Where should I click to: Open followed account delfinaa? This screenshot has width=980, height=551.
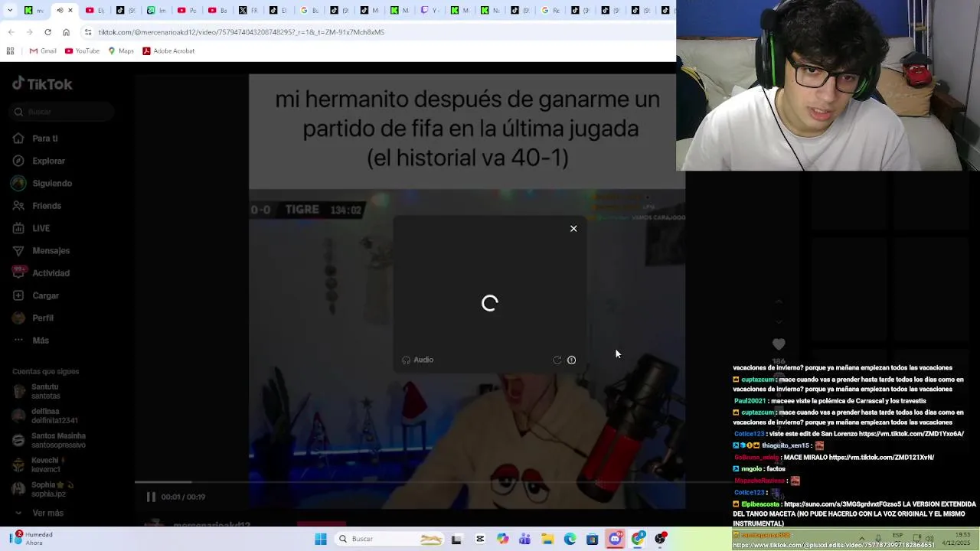44,415
